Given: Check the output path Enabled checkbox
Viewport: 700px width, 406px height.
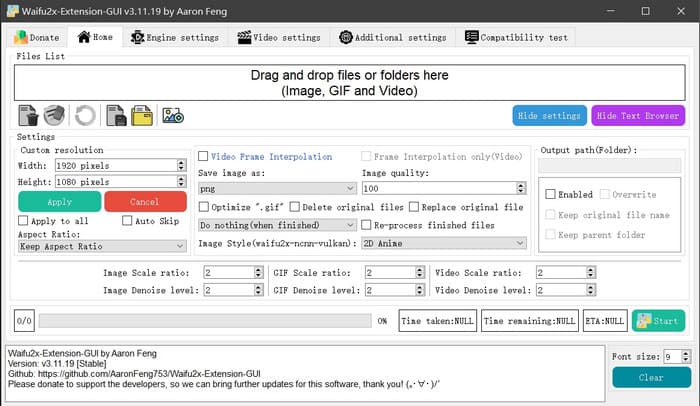Looking at the screenshot, I should pyautogui.click(x=550, y=194).
